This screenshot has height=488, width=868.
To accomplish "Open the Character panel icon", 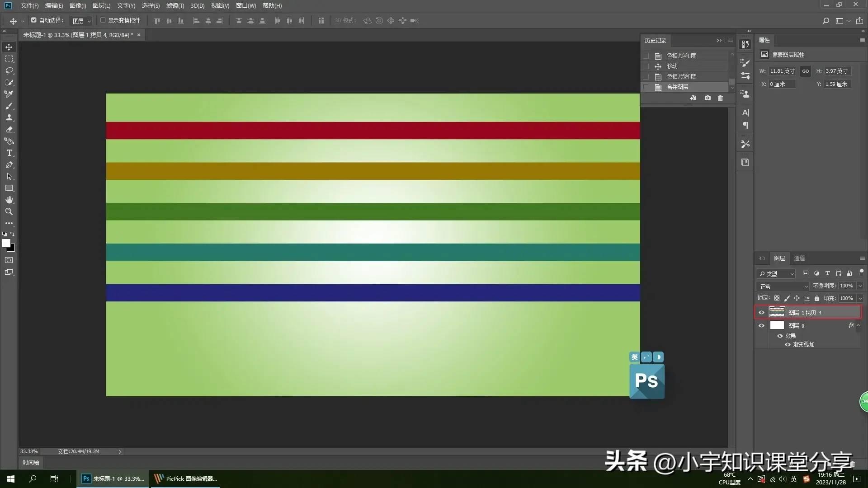I will coord(745,113).
